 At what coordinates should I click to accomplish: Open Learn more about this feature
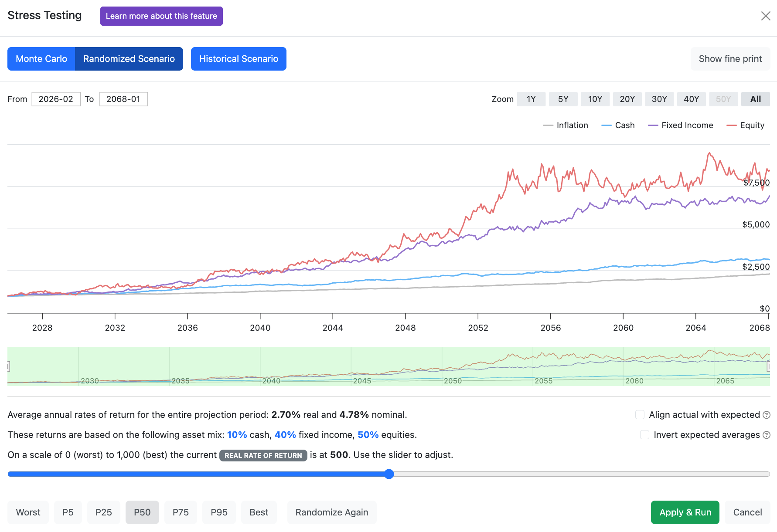point(161,16)
